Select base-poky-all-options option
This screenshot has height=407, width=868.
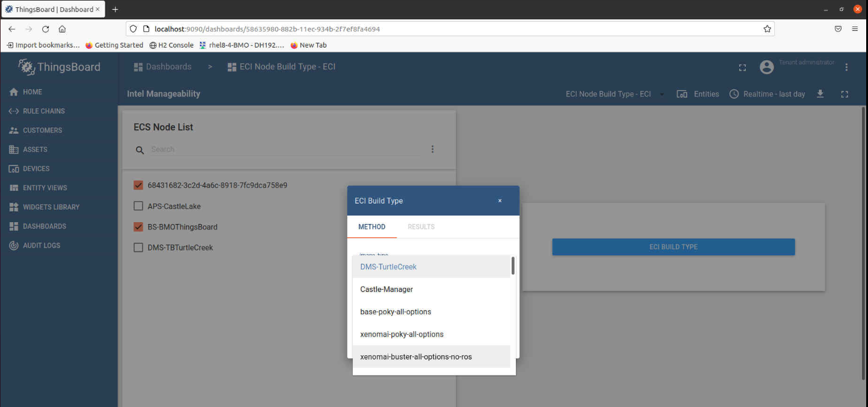pyautogui.click(x=432, y=312)
